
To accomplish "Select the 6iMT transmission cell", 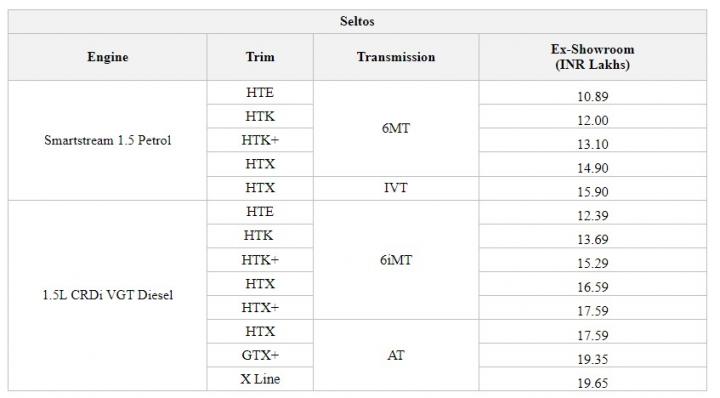I will pos(396,260).
